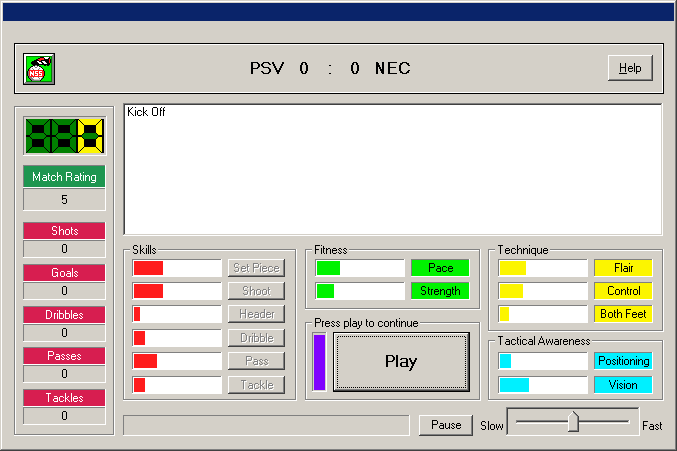
Task: Pause the match
Action: (446, 425)
